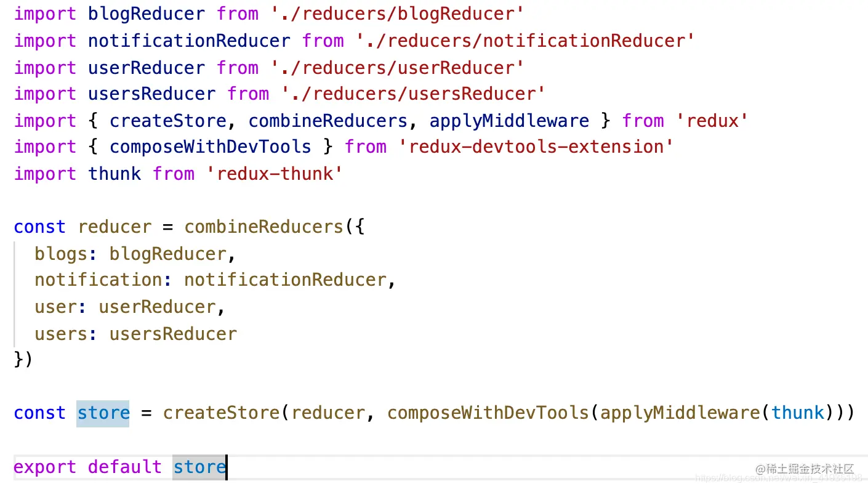Click 'composeWithDevTools' in the import line
This screenshot has width=868, height=489.
tap(211, 147)
